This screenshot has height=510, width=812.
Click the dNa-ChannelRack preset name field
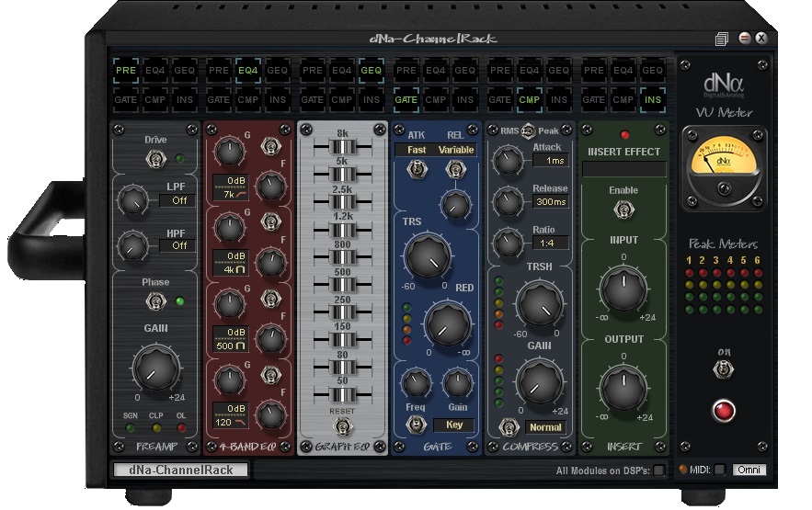pos(181,470)
